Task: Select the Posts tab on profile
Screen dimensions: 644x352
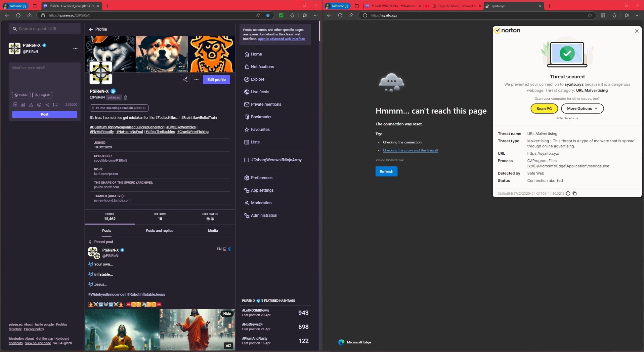Action: click(x=107, y=231)
